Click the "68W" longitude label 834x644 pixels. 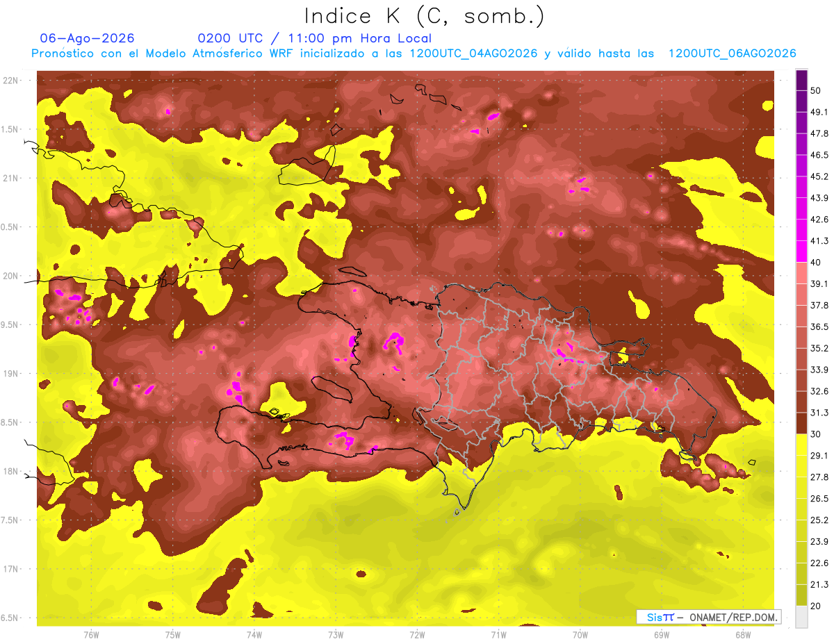pos(743,635)
